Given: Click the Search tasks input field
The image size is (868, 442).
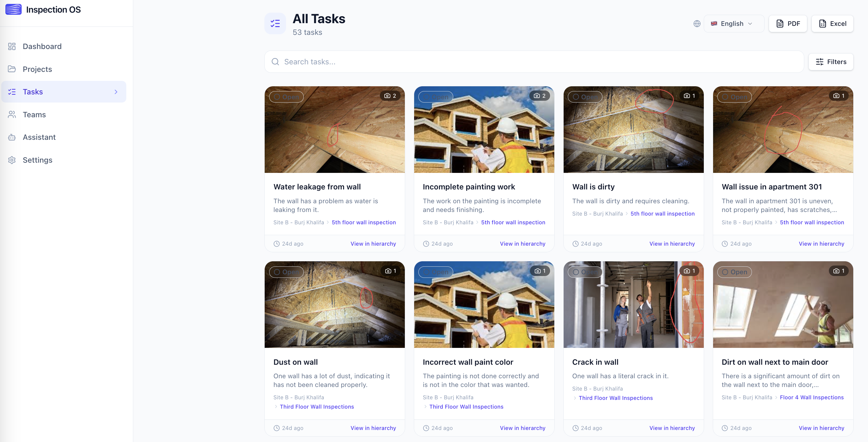Looking at the screenshot, I should 534,62.
